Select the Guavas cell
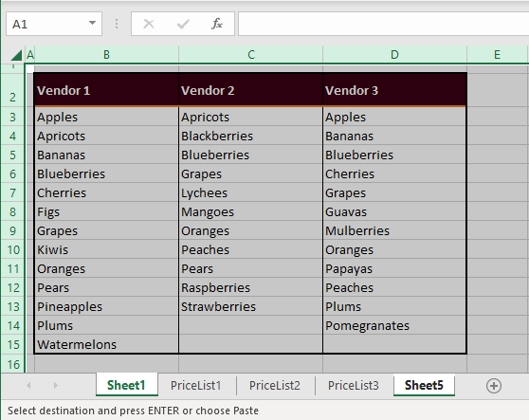 (394, 211)
